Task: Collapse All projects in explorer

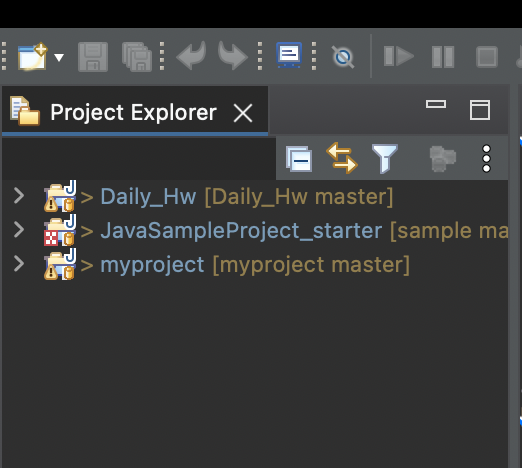Action: tap(299, 159)
